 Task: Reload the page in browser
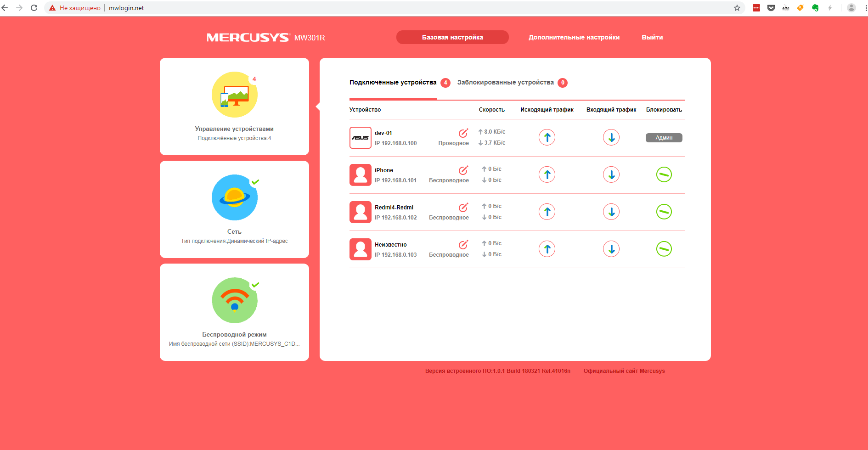[34, 8]
